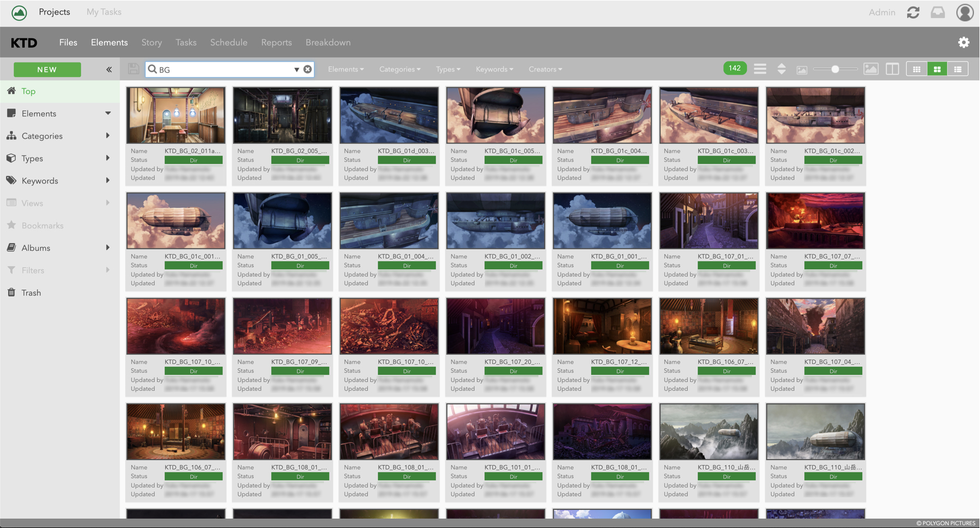Click the small thumbnail size icon
Image resolution: width=980 pixels, height=528 pixels.
802,70
